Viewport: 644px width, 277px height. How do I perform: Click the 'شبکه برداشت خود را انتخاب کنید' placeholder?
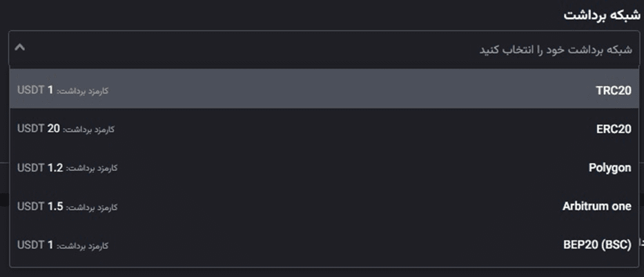click(x=556, y=50)
